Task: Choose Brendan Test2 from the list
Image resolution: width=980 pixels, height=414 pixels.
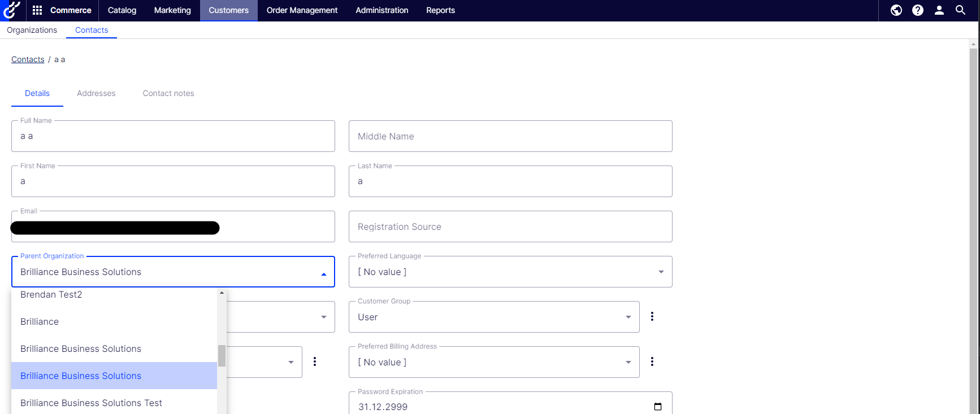Action: [x=51, y=295]
